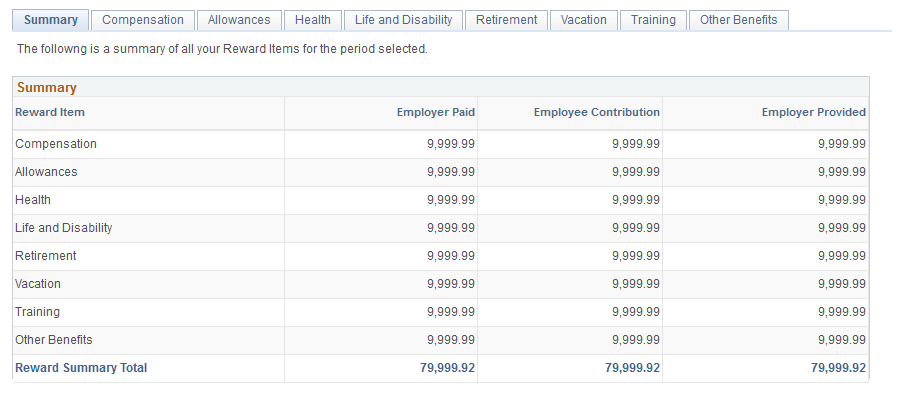Click Training Employer Paid amount
900x396 pixels.
point(451,312)
